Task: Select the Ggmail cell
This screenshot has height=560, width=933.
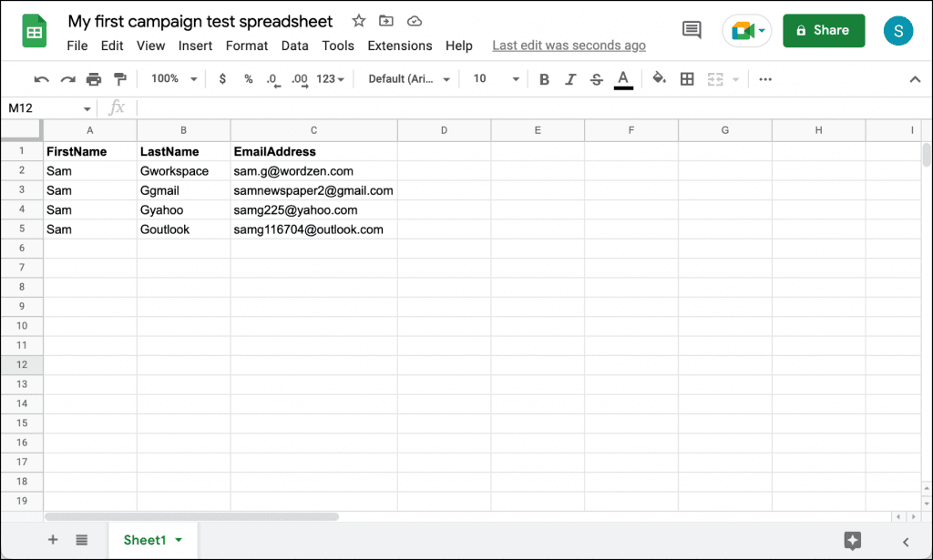Action: [x=183, y=191]
